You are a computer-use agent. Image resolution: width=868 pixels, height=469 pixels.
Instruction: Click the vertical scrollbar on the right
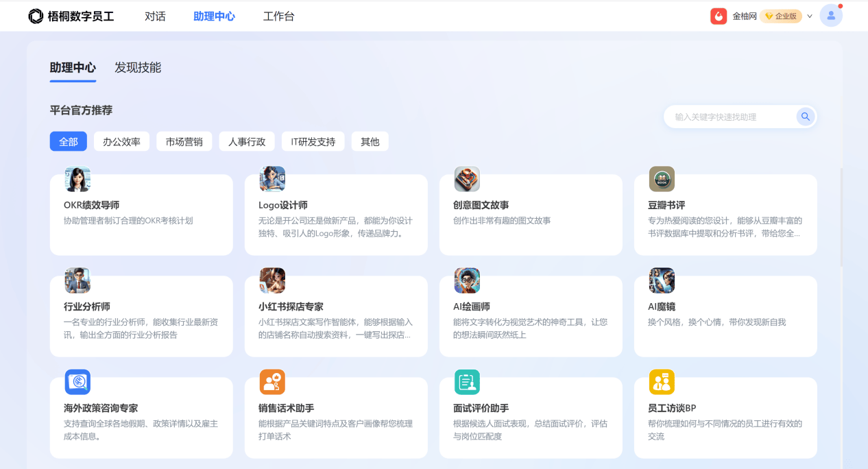coord(841,216)
